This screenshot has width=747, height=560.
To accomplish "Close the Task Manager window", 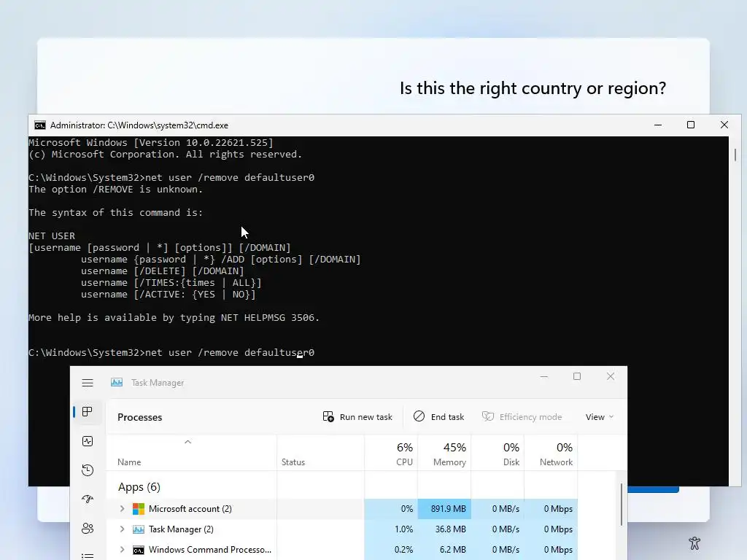I will (611, 376).
